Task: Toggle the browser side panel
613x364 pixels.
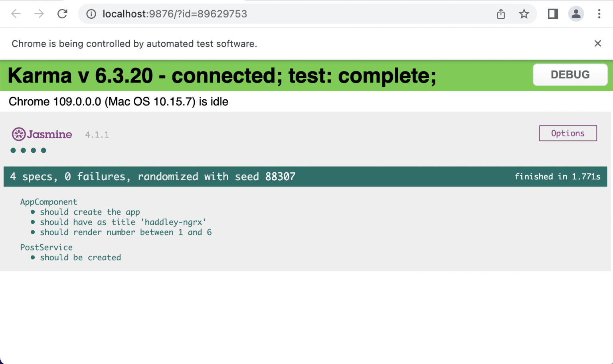Action: (553, 14)
